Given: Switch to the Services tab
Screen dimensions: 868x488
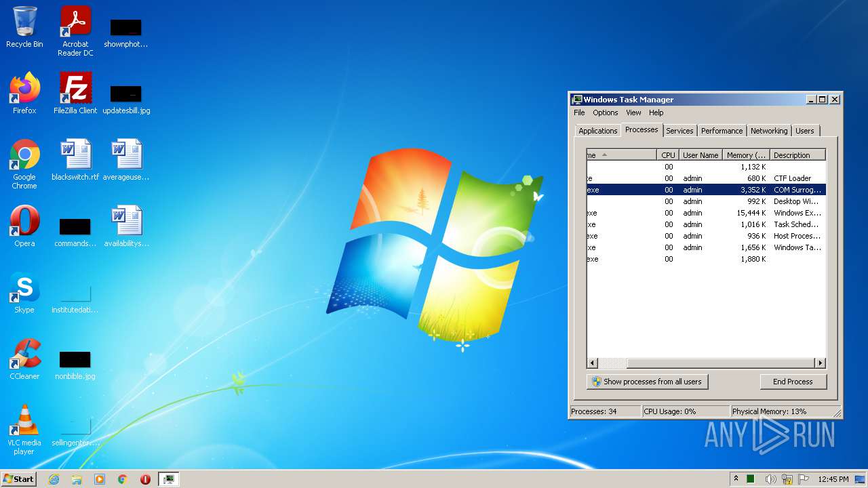Looking at the screenshot, I should 679,131.
